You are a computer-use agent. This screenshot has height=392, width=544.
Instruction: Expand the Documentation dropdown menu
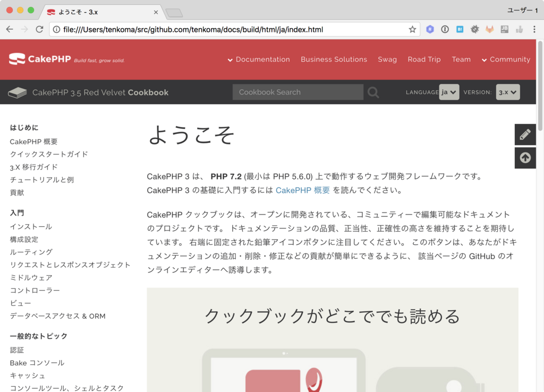(x=259, y=59)
